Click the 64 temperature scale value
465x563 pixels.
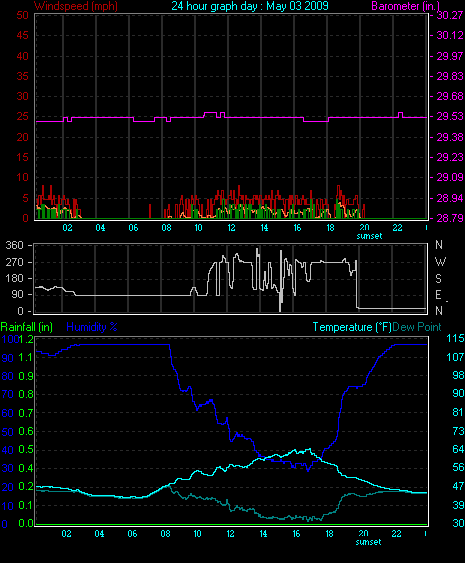coord(458,449)
